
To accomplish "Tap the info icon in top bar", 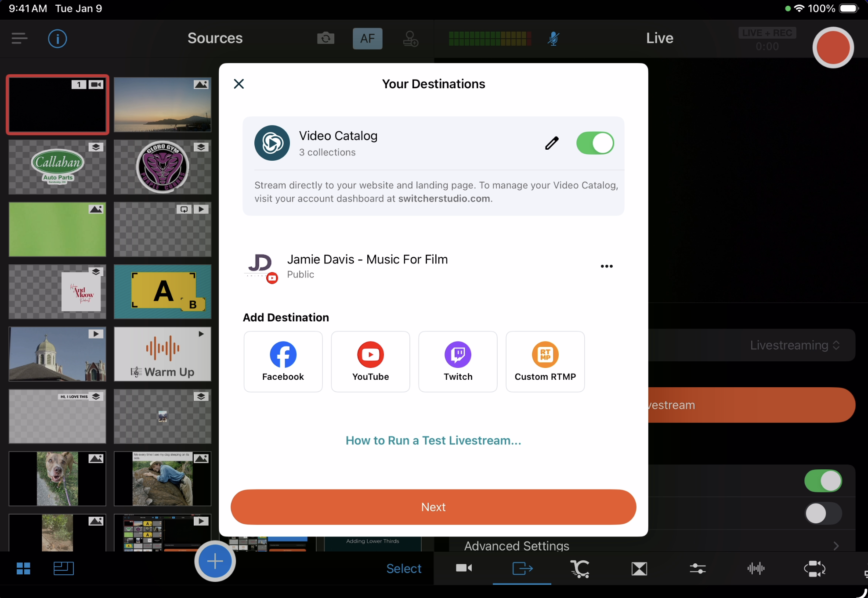I will [57, 39].
